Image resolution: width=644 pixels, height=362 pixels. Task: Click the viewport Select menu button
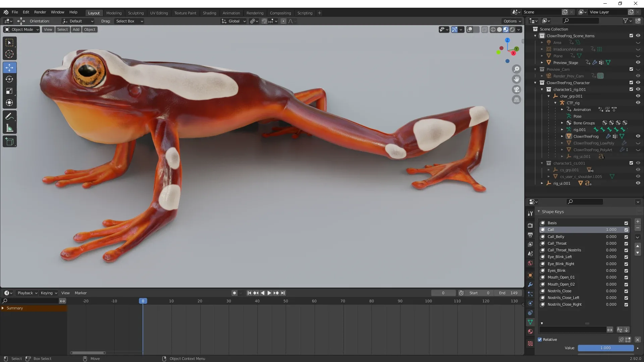[62, 29]
